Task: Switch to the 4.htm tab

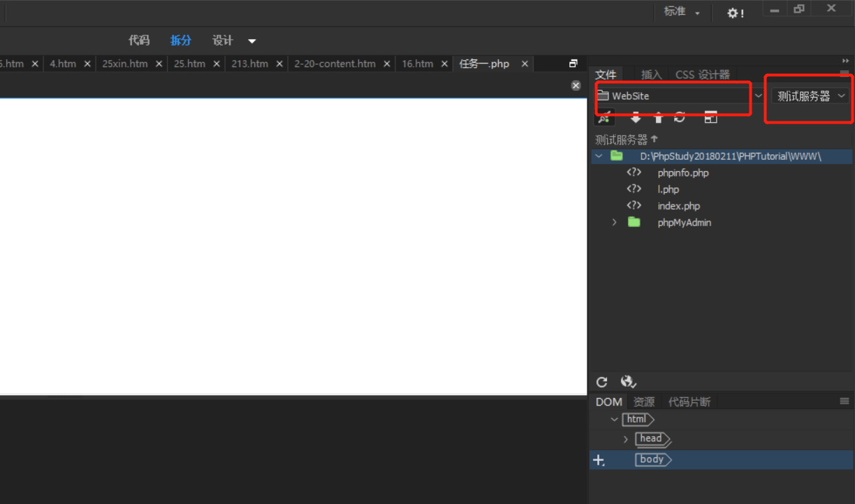Action: (63, 64)
